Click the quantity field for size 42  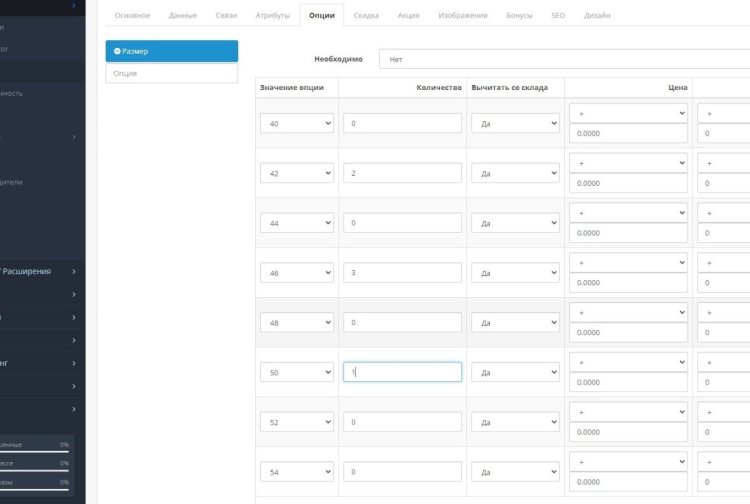[402, 173]
